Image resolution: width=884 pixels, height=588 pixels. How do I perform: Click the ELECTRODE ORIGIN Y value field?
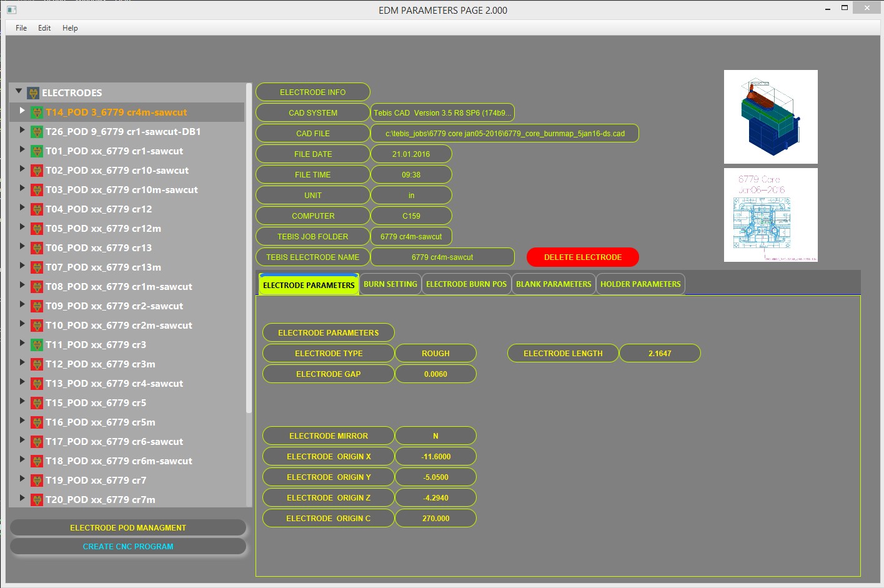(436, 477)
